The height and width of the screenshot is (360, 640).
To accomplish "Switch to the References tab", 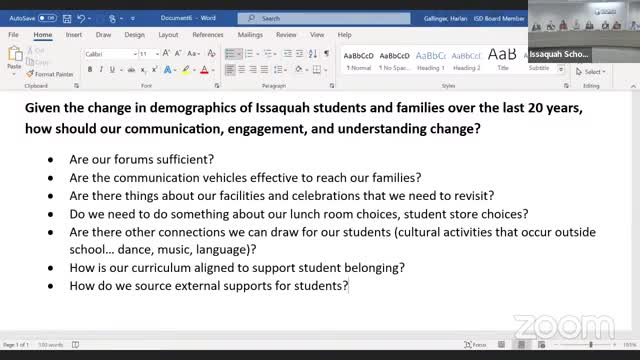I will tap(208, 35).
